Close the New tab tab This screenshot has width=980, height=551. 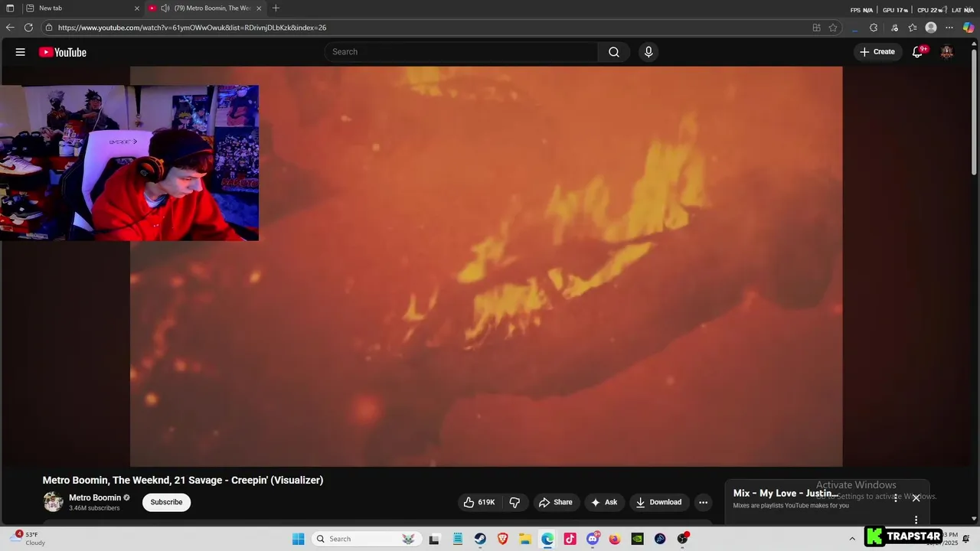click(x=137, y=8)
